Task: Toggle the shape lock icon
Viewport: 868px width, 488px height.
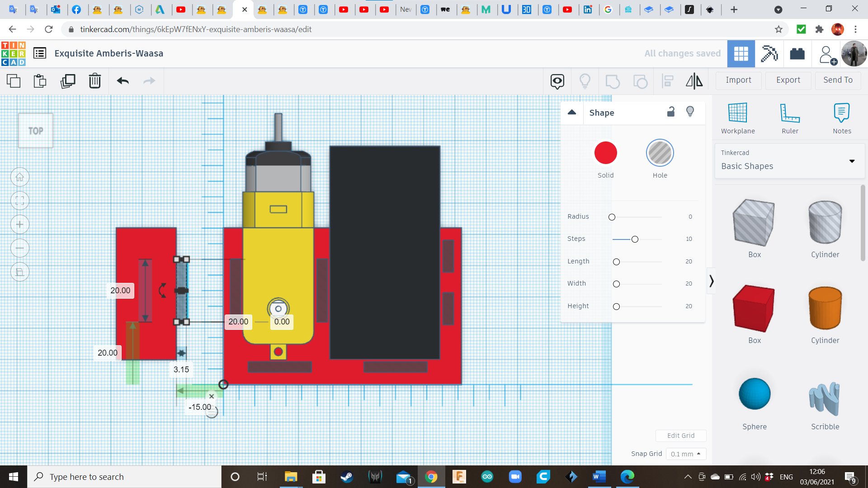Action: click(x=671, y=112)
